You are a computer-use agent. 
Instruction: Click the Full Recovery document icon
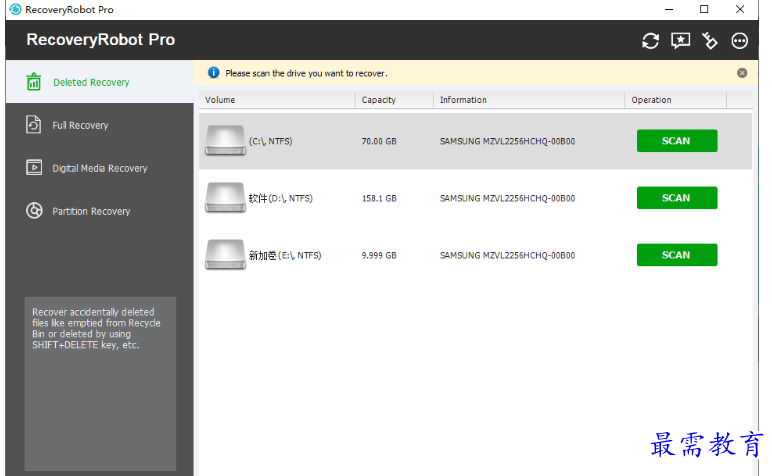[x=33, y=125]
